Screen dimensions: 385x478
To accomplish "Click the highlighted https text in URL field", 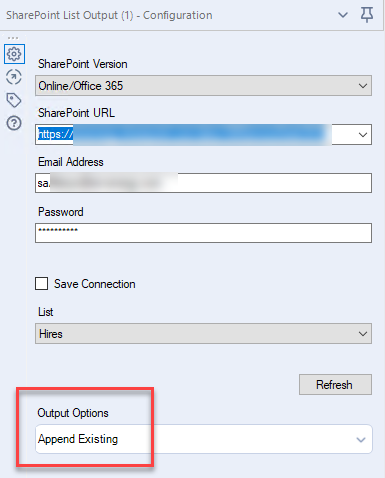I will (55, 134).
